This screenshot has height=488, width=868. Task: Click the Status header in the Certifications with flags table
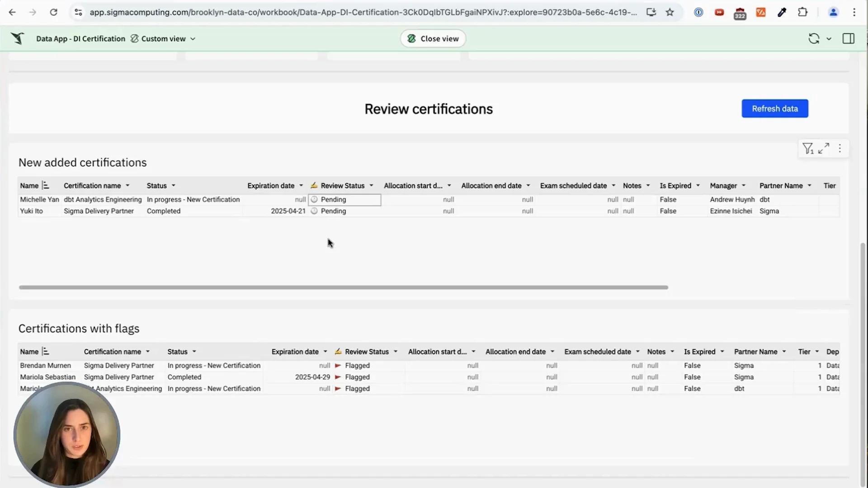pos(177,352)
